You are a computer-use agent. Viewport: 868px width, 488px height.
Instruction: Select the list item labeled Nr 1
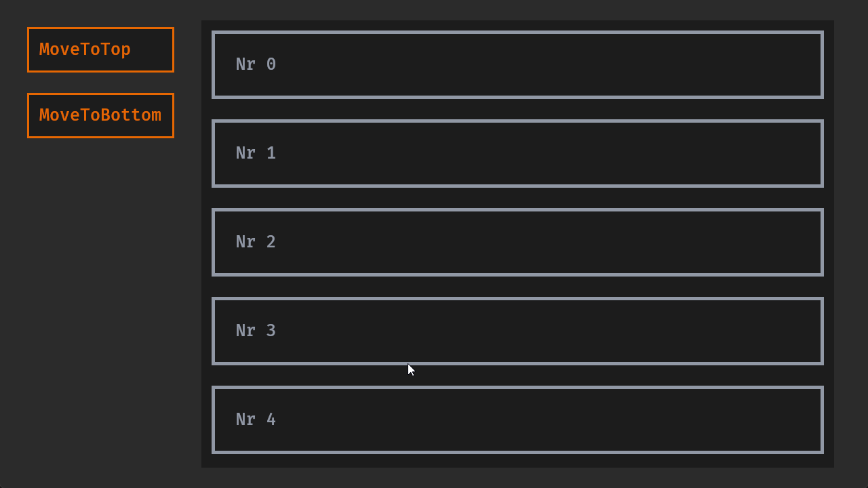click(x=517, y=153)
